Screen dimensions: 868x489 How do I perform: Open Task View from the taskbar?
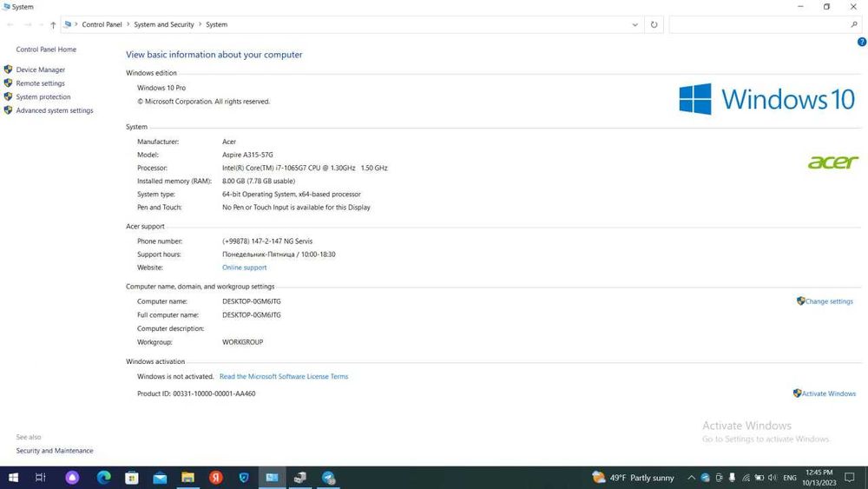[x=41, y=478]
